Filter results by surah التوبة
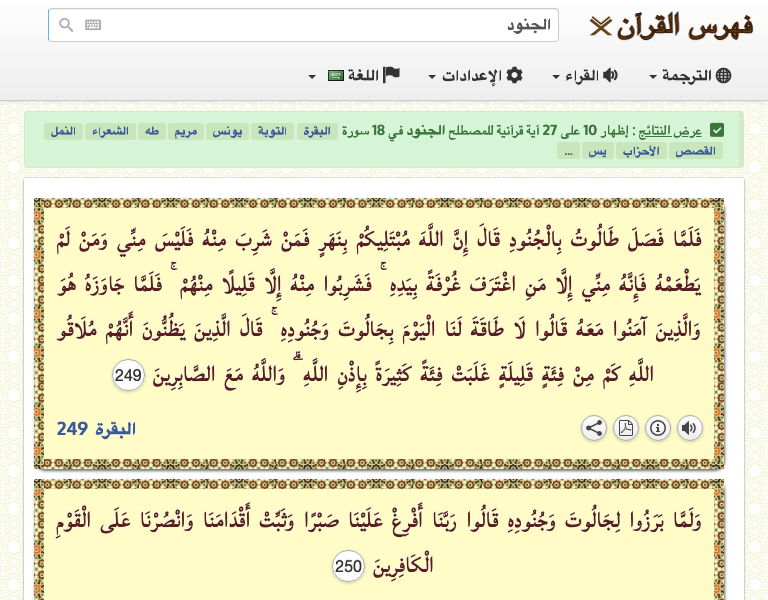This screenshot has height=600, width=768. 273,131
